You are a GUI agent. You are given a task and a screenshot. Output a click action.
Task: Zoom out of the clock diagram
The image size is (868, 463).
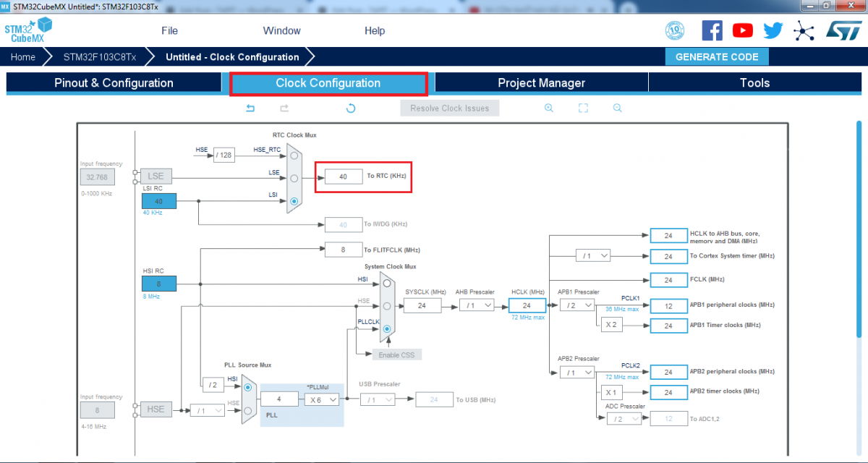coord(617,109)
